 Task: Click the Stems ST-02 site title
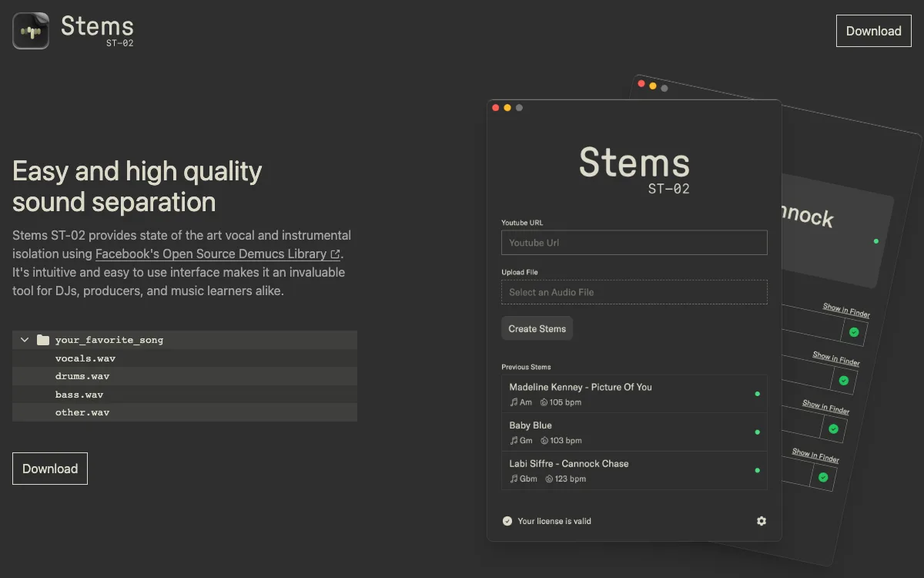[x=97, y=29]
